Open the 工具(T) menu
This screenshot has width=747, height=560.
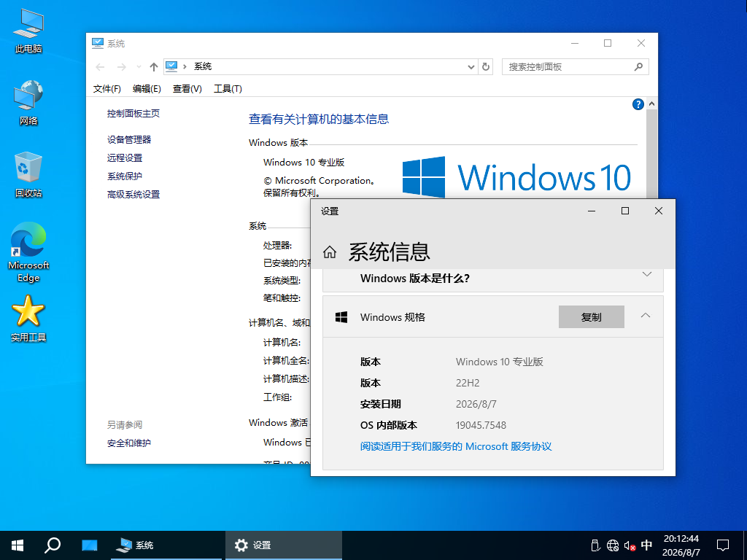228,89
